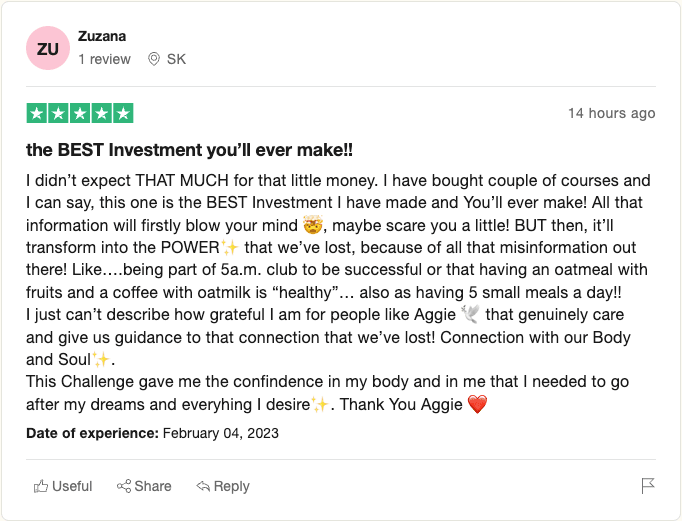Mark the review as Useful with thumbs-up
Image resolution: width=682 pixels, height=521 pixels.
(63, 486)
